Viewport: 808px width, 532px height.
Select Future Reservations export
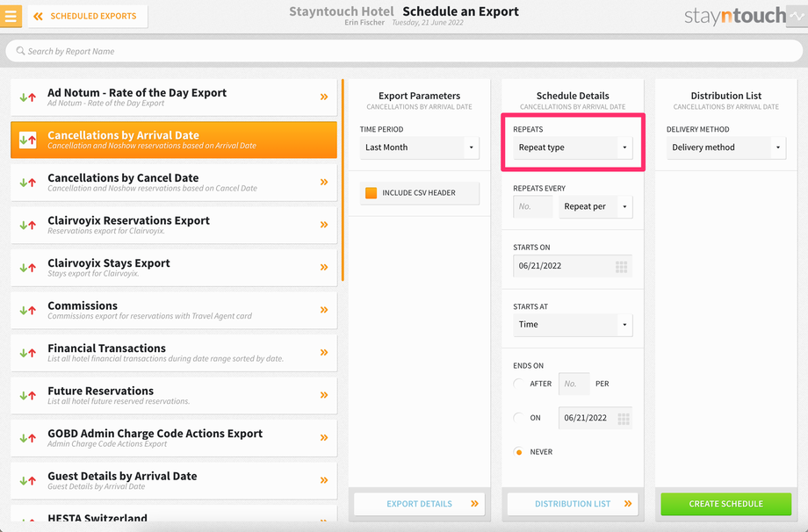tap(174, 396)
